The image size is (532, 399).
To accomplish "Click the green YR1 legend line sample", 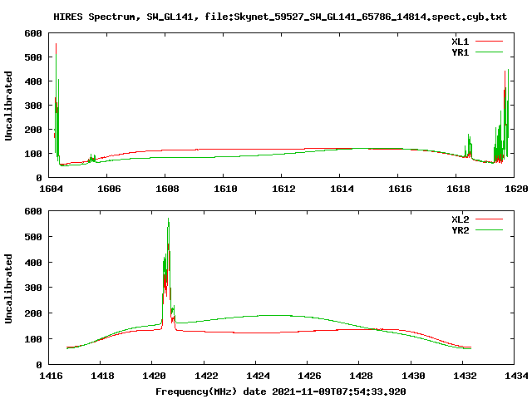I will point(489,52).
